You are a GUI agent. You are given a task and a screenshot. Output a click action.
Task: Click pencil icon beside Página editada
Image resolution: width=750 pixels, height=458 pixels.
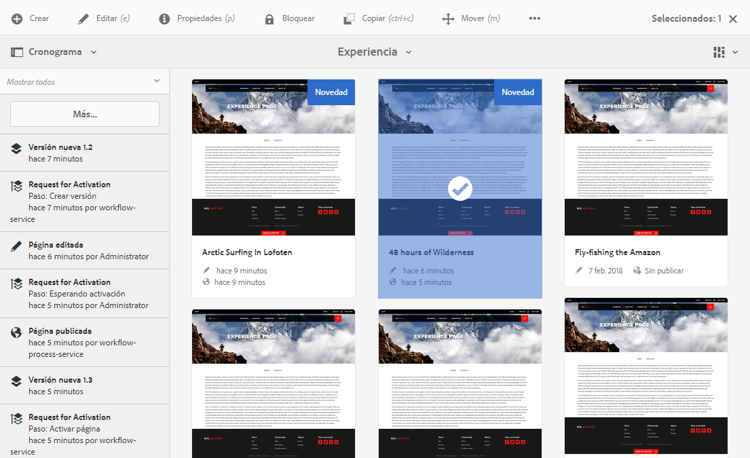pyautogui.click(x=16, y=246)
